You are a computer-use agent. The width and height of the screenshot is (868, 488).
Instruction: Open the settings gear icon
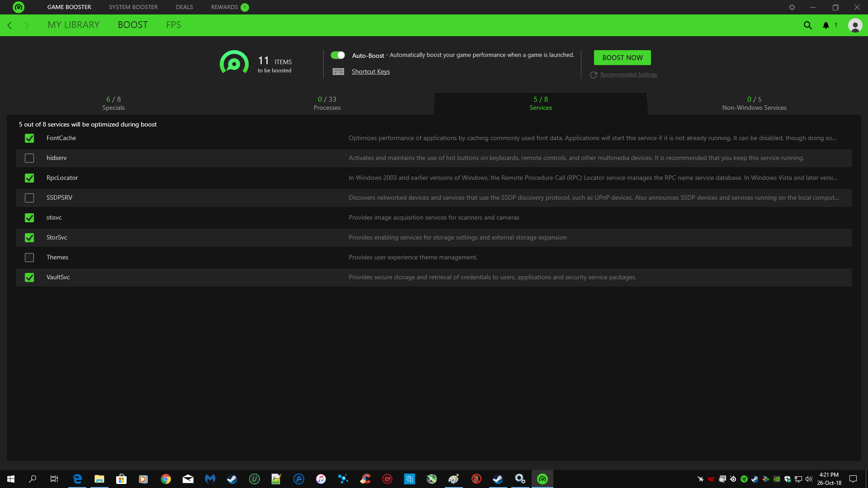(x=792, y=7)
